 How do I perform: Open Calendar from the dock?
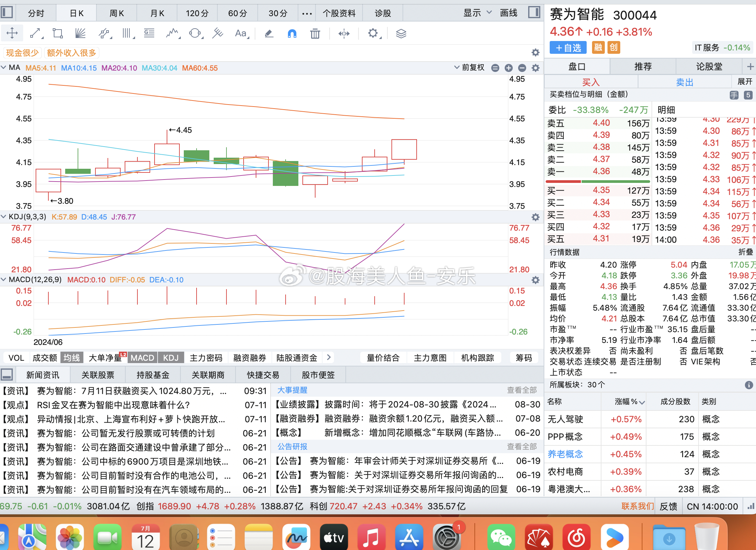(145, 537)
